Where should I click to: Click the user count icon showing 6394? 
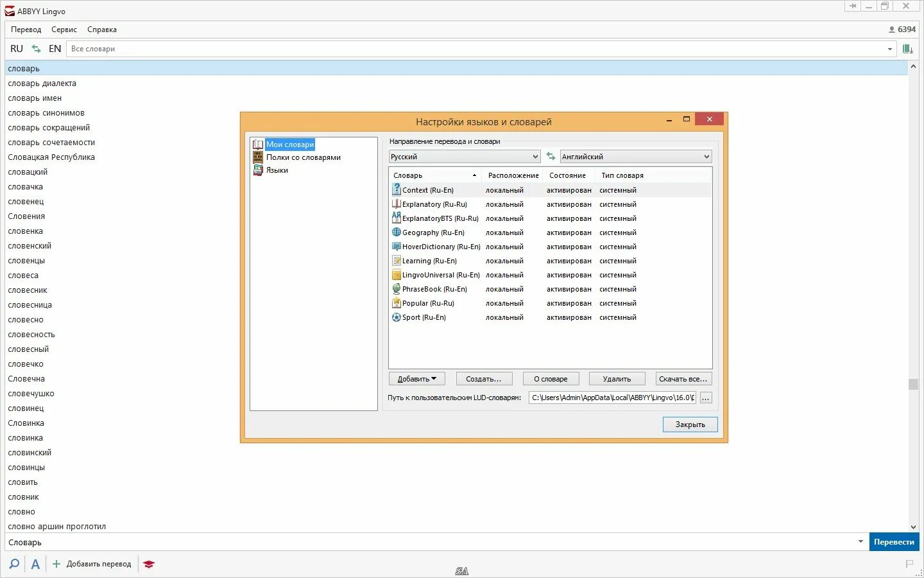pyautogui.click(x=892, y=30)
